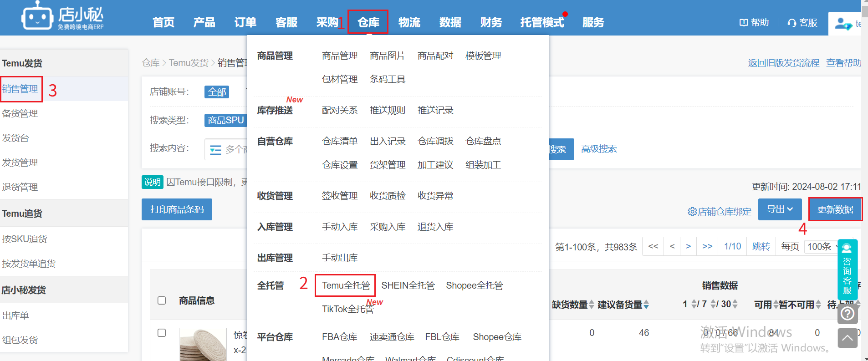Click the 店小秘 robot logo icon
Screen dimensions: 868x361
(37, 15)
